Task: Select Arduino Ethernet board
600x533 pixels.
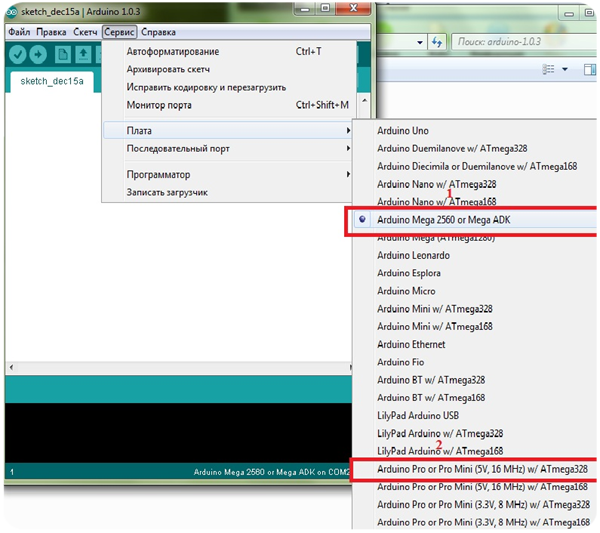Action: coord(474,344)
